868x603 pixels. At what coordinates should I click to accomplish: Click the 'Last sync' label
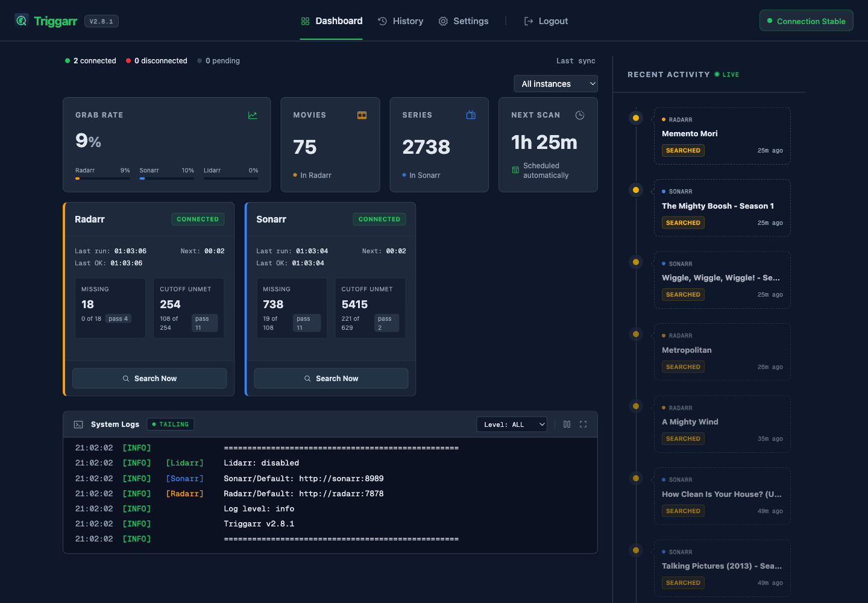coord(576,61)
